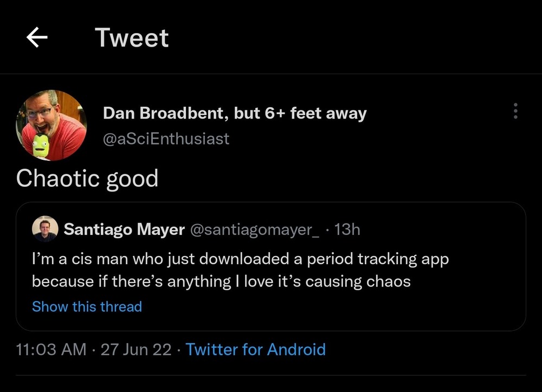Click the display name "Dan Broadbent, but 6+ feet away"
The image size is (542, 392).
235,114
